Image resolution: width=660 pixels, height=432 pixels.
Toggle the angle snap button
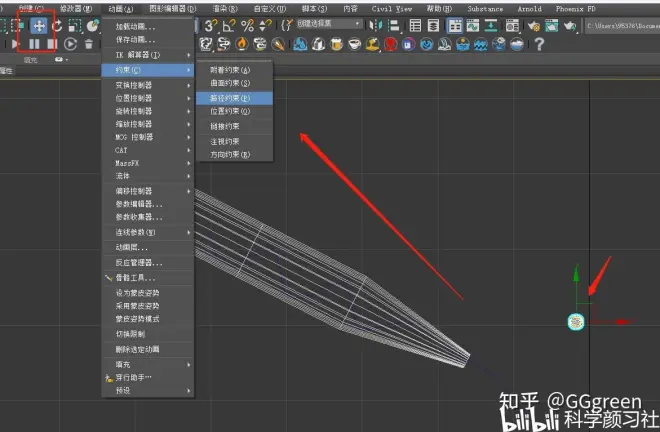(x=229, y=25)
